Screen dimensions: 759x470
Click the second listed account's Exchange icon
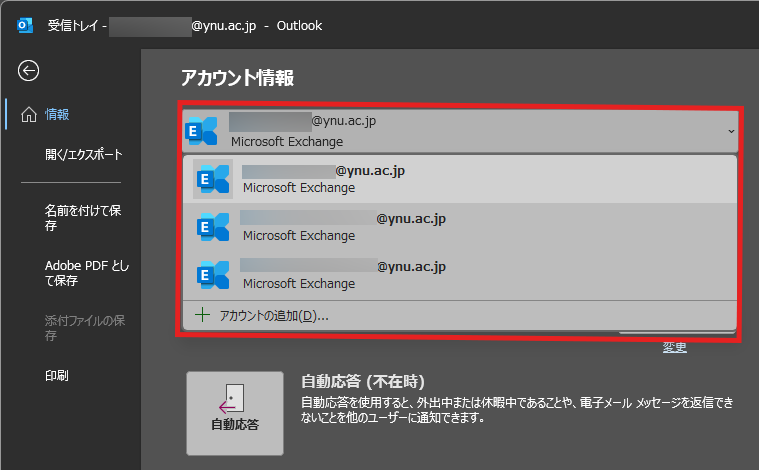pos(213,227)
